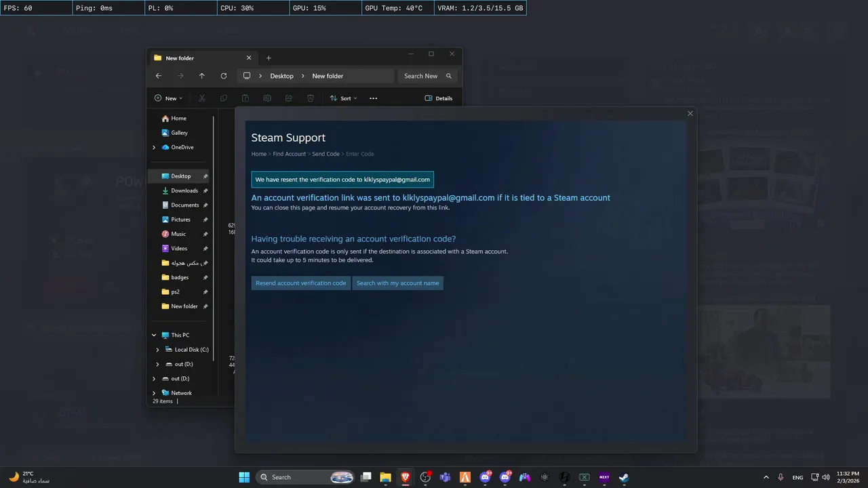Open Steam from the taskbar
Screen dimensions: 868x488
click(624, 477)
